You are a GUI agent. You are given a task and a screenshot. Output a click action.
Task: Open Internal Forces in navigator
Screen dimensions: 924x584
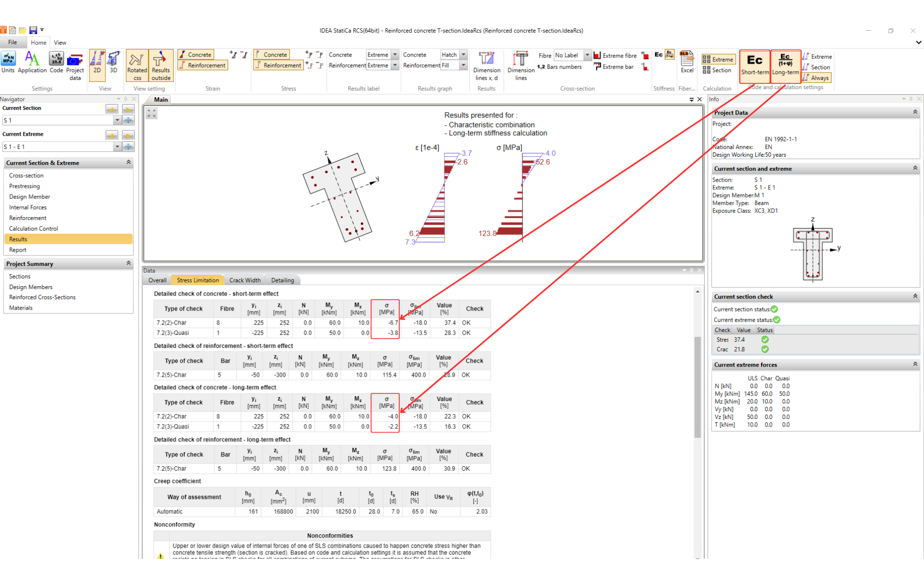(28, 207)
